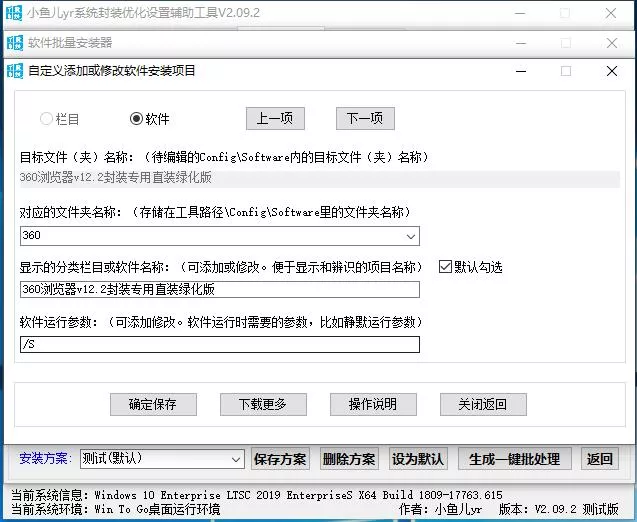Minimize the 自定义添加或修改软件安装项目 dialog
This screenshot has width=637, height=522.
point(521,71)
